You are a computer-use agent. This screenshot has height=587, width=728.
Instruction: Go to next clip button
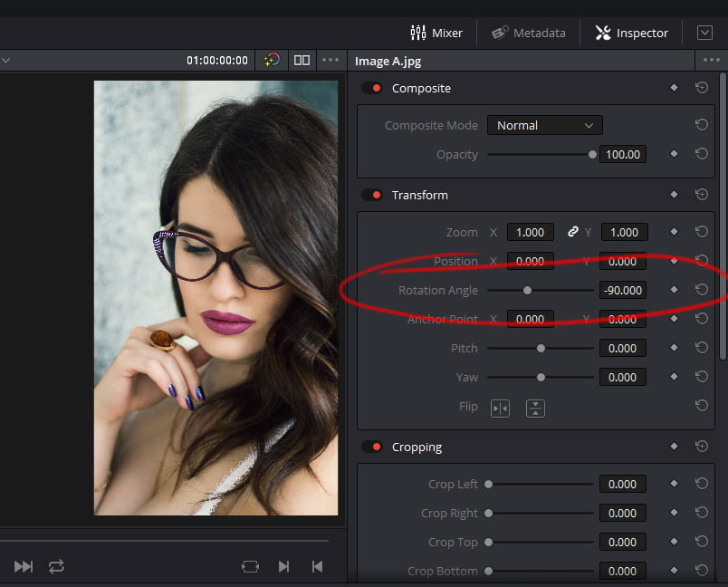(283, 566)
